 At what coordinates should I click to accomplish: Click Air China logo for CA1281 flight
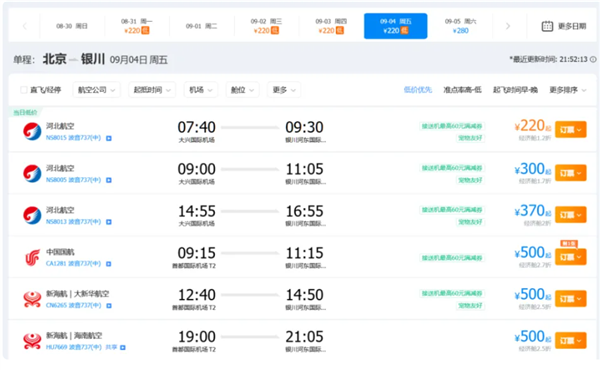pyautogui.click(x=32, y=257)
